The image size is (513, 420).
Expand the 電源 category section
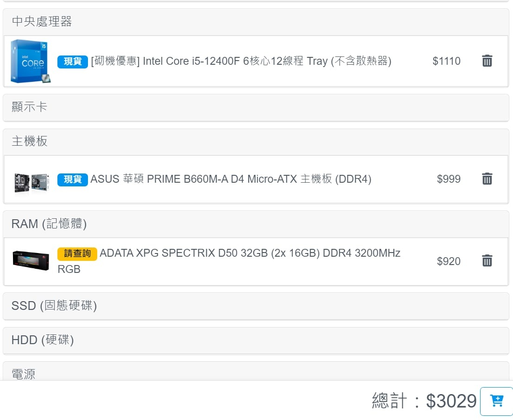click(x=256, y=371)
